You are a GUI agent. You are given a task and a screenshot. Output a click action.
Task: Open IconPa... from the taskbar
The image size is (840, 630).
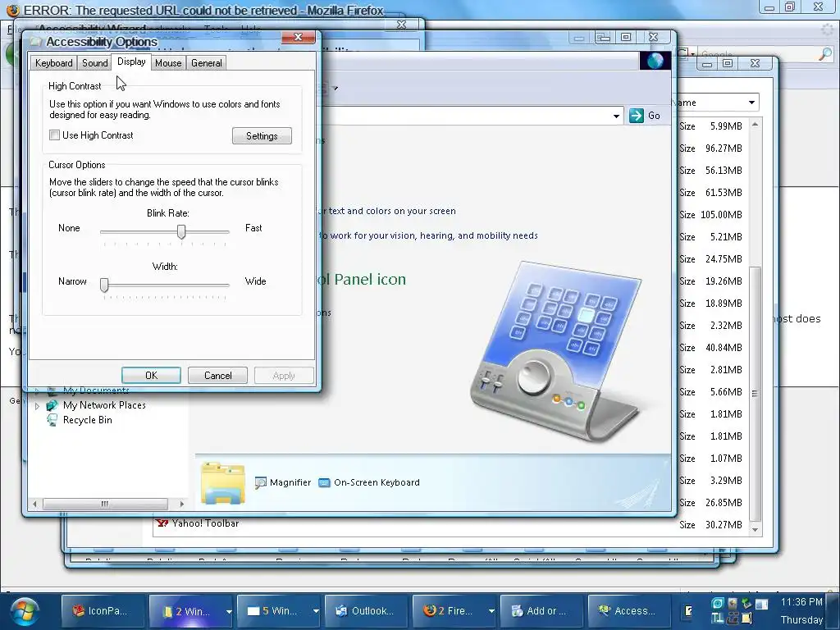[103, 610]
